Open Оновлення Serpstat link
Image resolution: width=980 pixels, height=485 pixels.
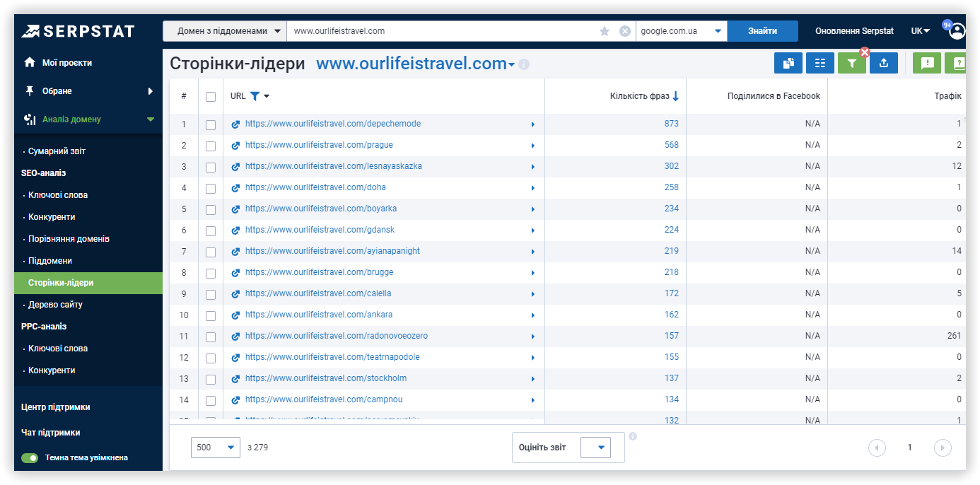(x=854, y=31)
